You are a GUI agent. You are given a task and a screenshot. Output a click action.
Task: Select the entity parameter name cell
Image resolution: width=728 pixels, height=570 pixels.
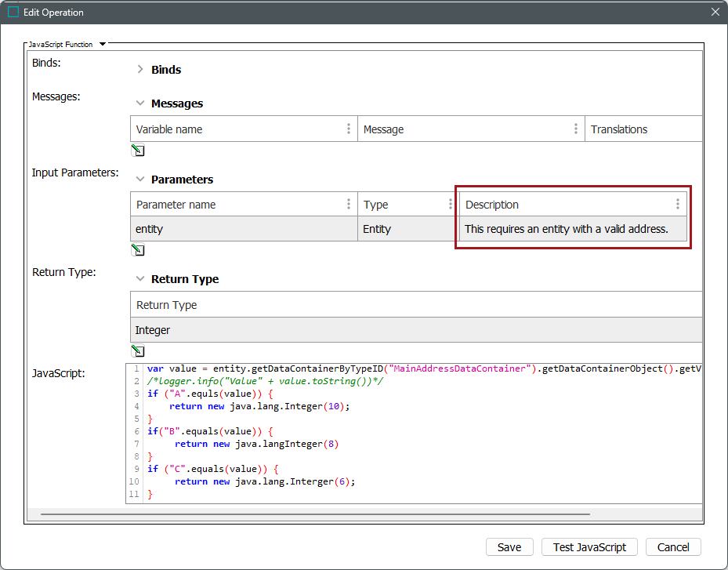point(243,229)
